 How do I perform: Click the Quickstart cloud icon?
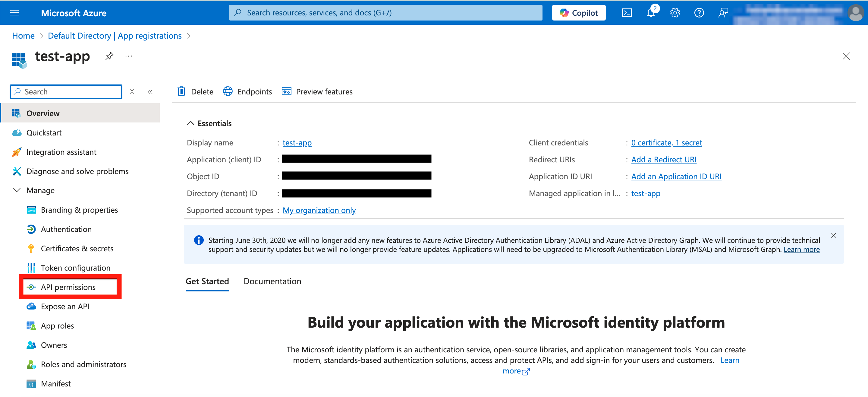point(17,133)
